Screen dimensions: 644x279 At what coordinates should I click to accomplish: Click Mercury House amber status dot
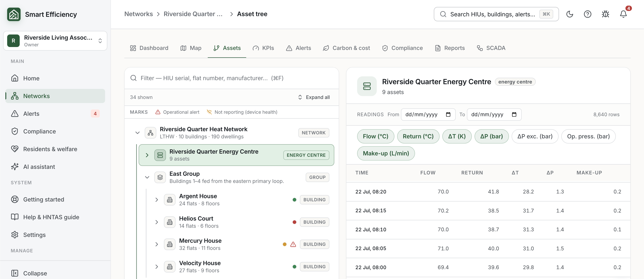pyautogui.click(x=284, y=244)
